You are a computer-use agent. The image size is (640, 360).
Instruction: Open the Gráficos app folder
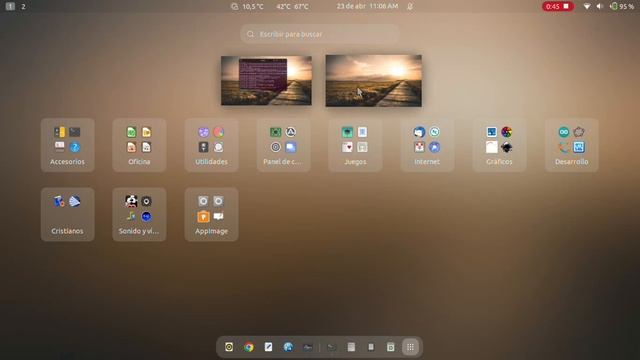(x=499, y=145)
